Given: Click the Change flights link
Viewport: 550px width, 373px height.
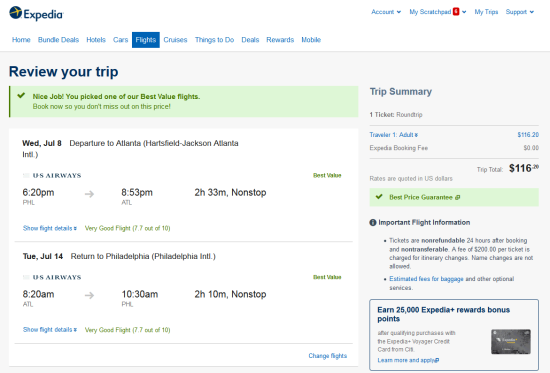Looking at the screenshot, I should coord(328,356).
